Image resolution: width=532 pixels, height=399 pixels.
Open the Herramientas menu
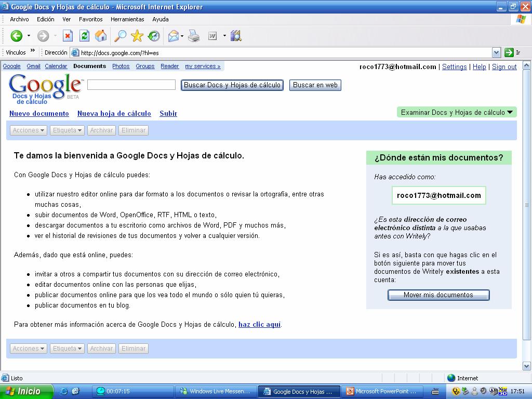[127, 19]
